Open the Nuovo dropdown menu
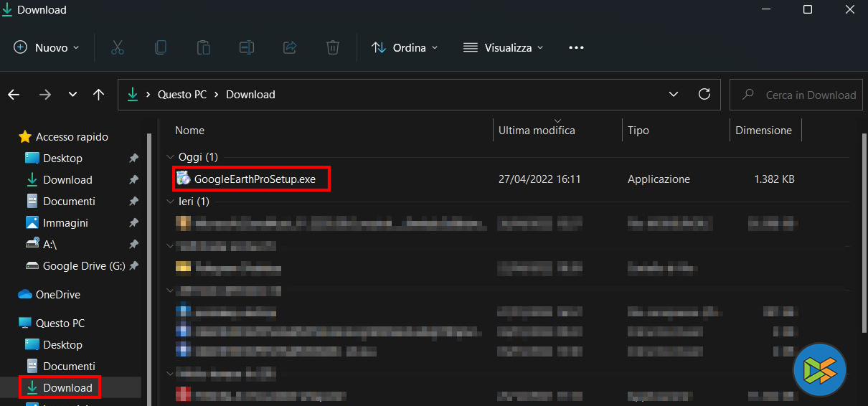This screenshot has width=868, height=406. (x=47, y=48)
